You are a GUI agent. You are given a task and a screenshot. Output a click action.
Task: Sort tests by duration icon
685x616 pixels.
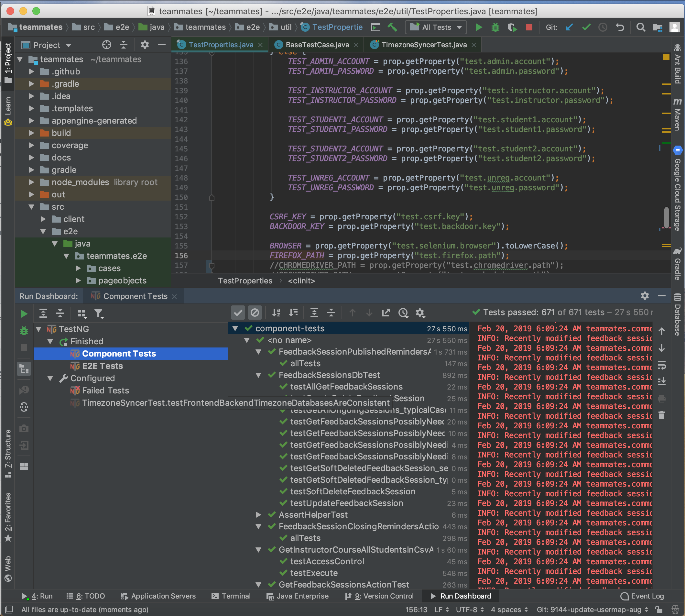[x=293, y=313]
